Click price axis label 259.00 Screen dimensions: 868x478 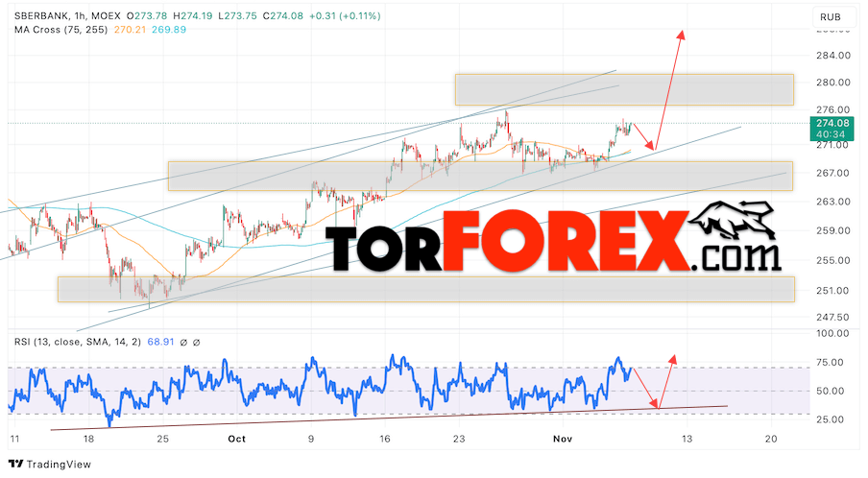(833, 230)
